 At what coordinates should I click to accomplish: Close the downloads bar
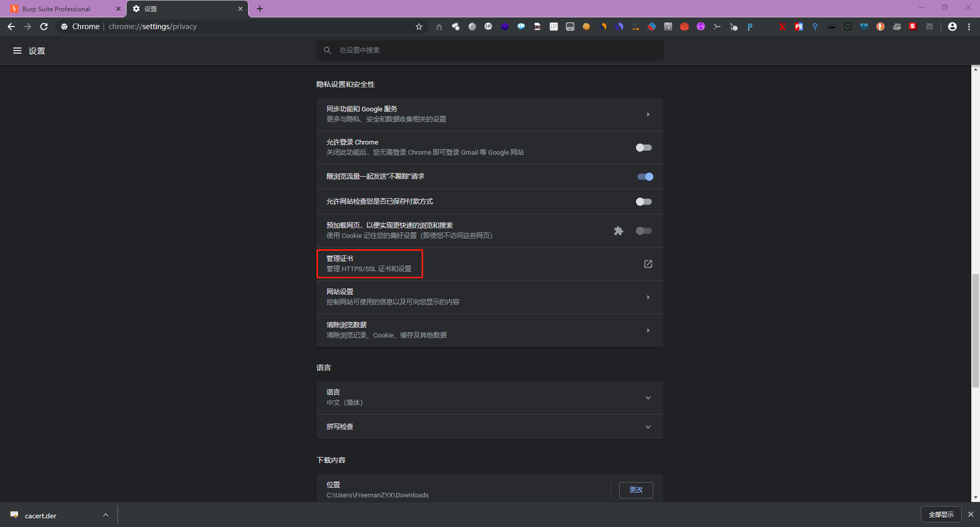click(x=971, y=514)
